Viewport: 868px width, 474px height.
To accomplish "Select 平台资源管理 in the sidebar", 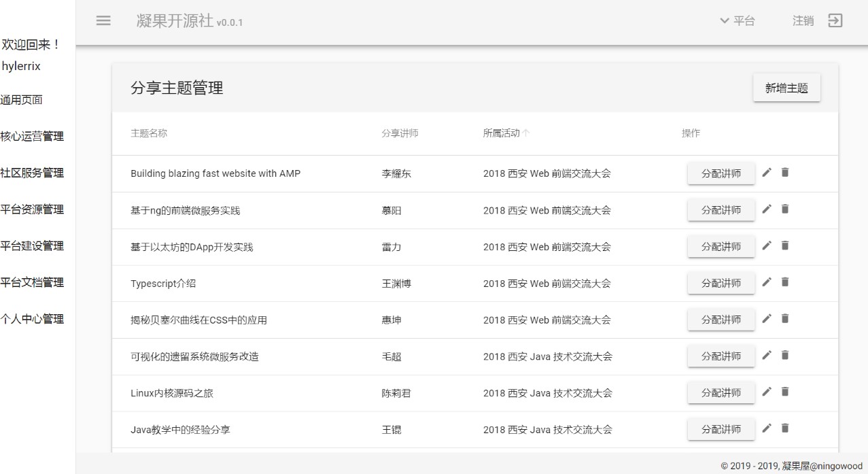I will coord(32,209).
